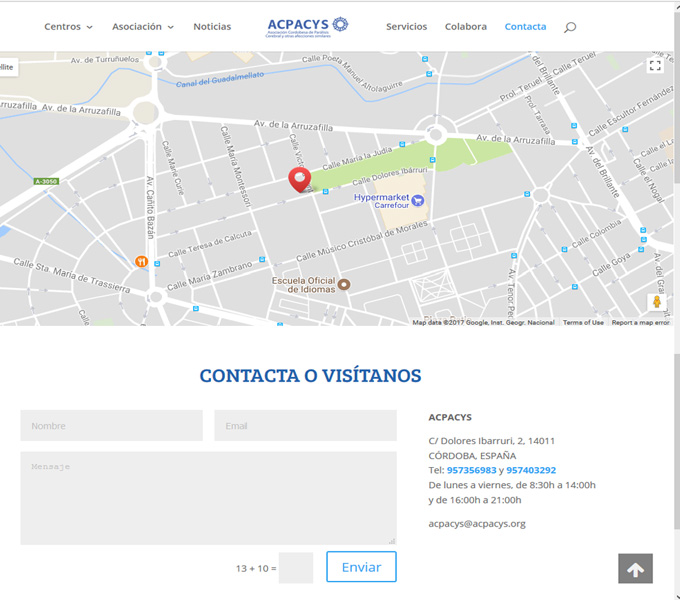Click the Calle Dolores Ibárruri street label
680x600 pixels.
390,176
